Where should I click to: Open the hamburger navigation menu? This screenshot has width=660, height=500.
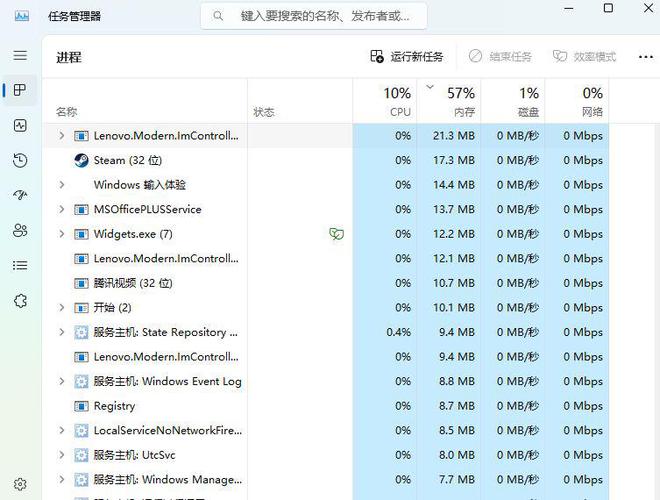(x=20, y=56)
